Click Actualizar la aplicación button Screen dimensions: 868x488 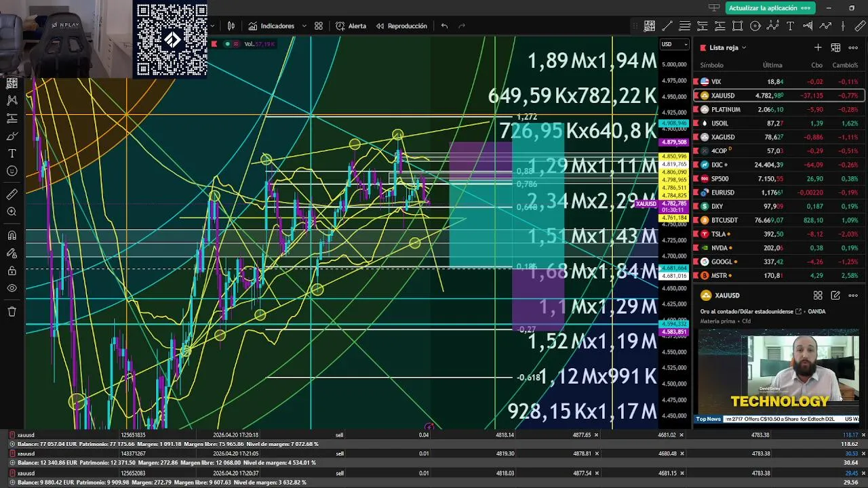tap(770, 8)
